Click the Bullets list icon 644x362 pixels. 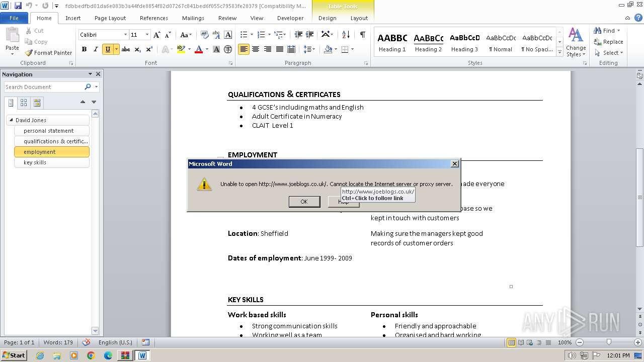tap(244, 35)
